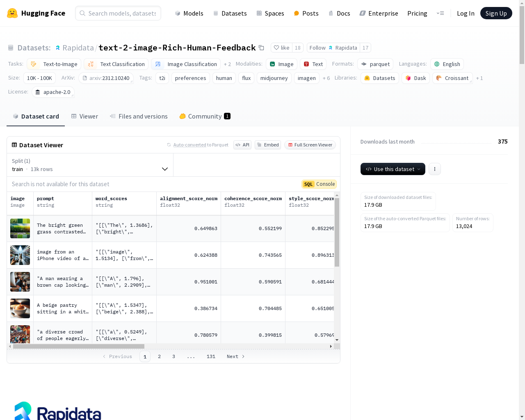Open the three-dot options next to Use this dataset

(x=435, y=169)
